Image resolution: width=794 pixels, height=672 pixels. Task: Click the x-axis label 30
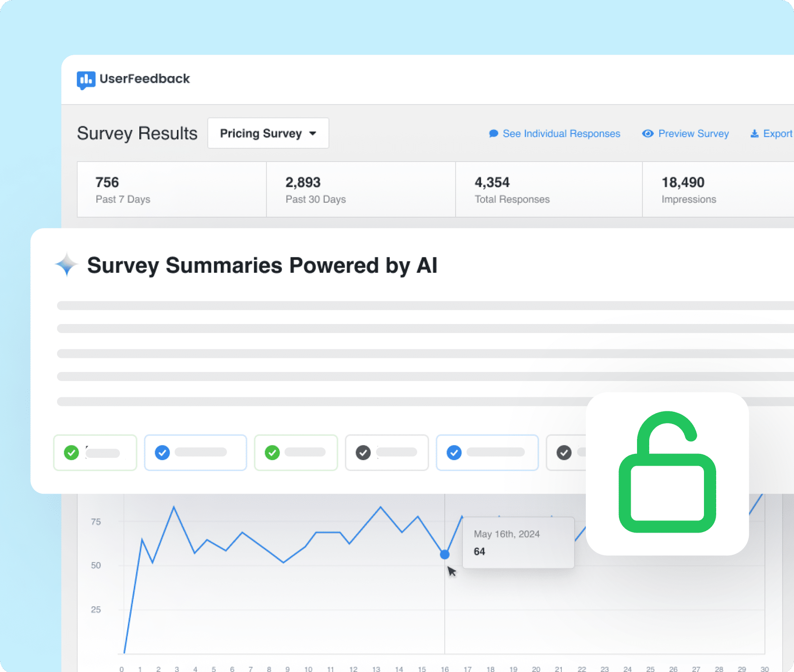(765, 669)
